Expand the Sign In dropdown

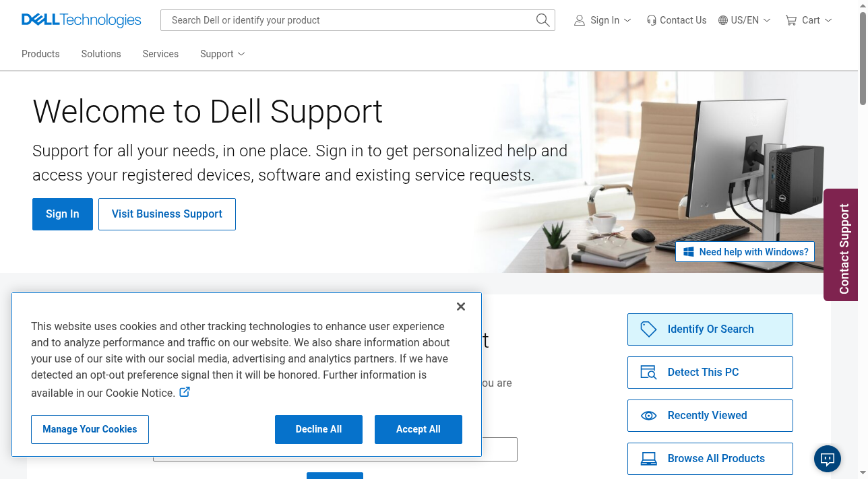point(603,20)
